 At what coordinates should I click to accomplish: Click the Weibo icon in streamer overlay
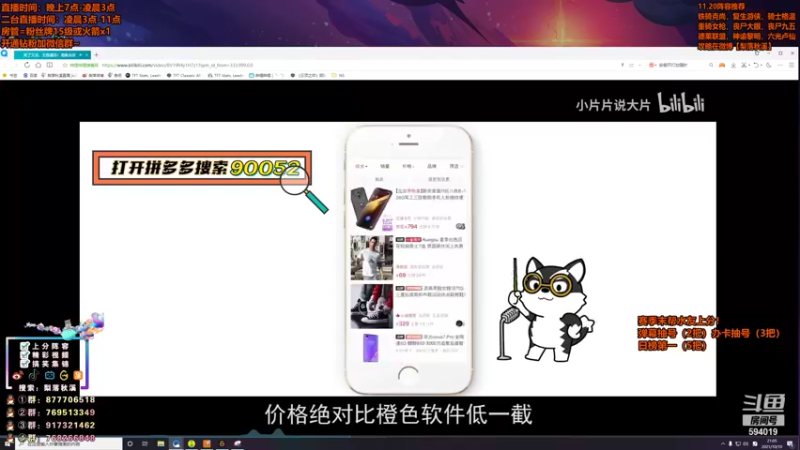coord(17,376)
